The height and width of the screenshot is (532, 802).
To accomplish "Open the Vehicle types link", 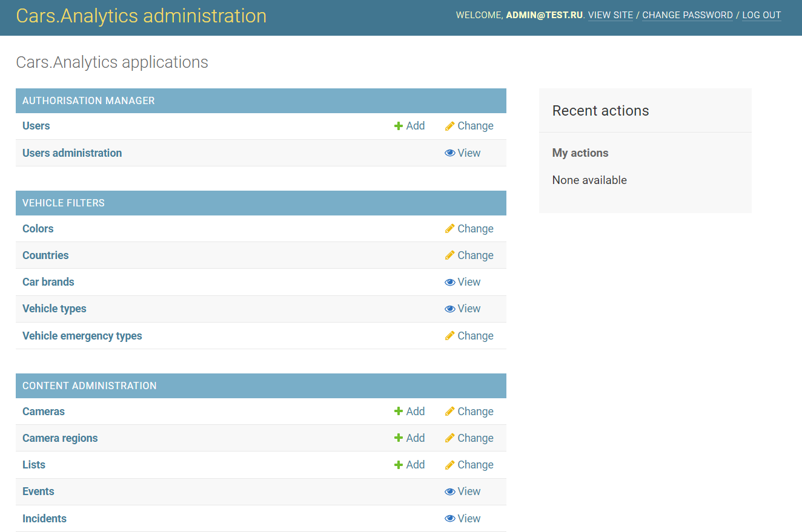I will click(x=55, y=309).
